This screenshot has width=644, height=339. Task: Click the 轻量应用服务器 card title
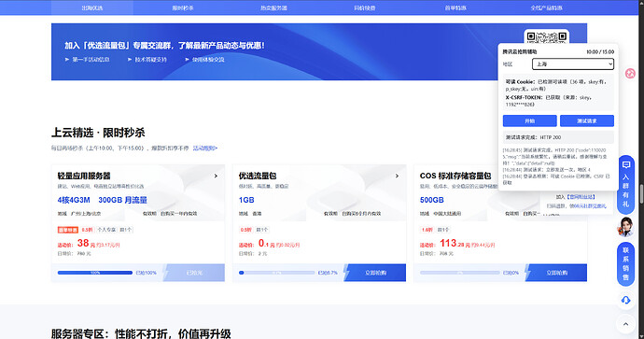tap(84, 176)
